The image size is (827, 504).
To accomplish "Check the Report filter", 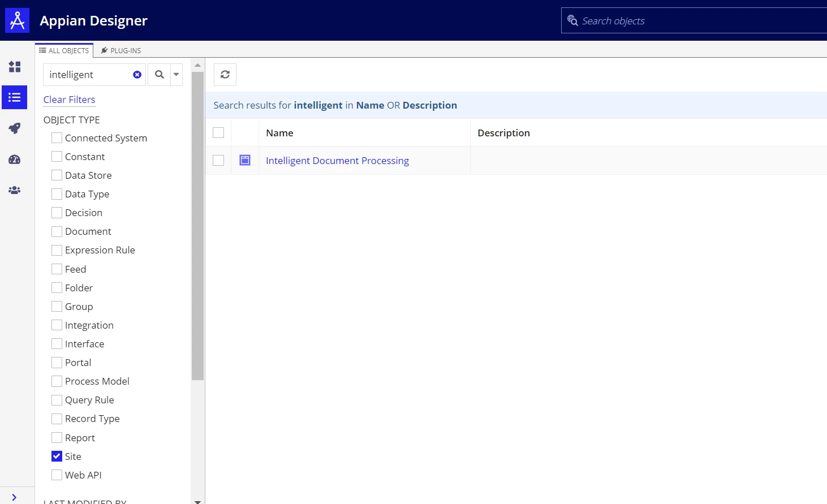I will [x=57, y=438].
